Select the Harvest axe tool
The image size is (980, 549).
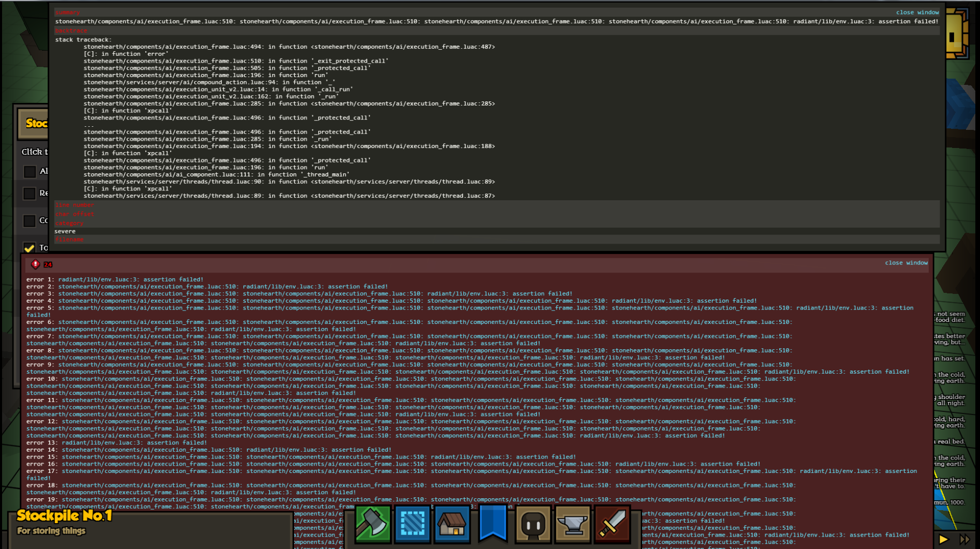point(373,524)
